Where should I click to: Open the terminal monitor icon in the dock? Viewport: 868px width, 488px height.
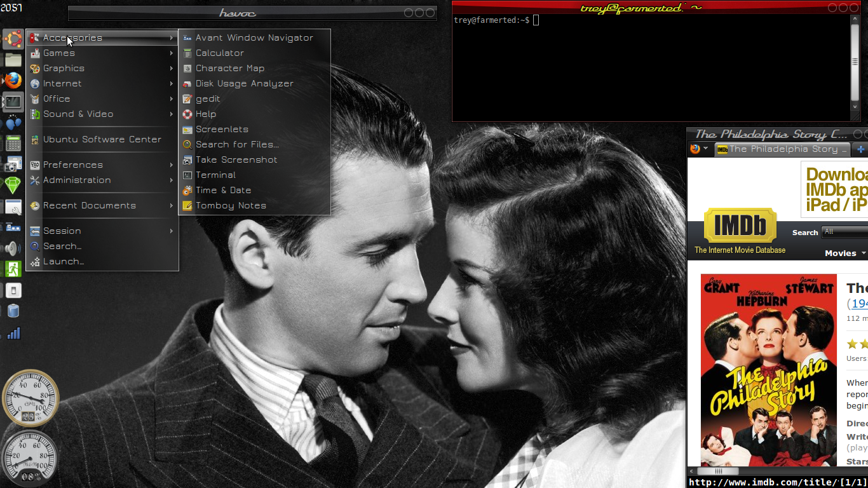[13, 102]
